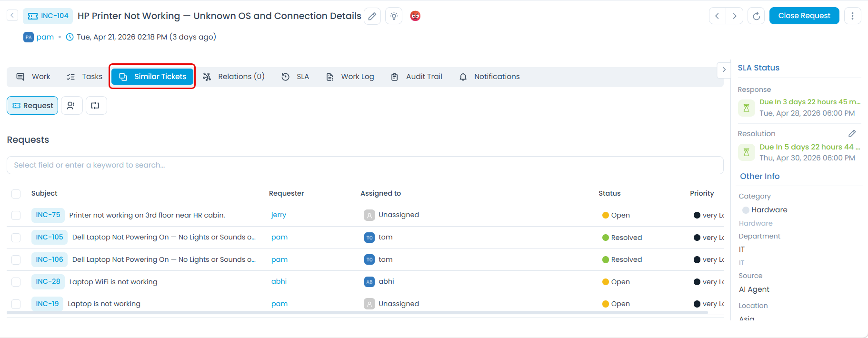Switch to the Audit Trail tab
Viewport: 868px width, 338px height.
tap(417, 77)
